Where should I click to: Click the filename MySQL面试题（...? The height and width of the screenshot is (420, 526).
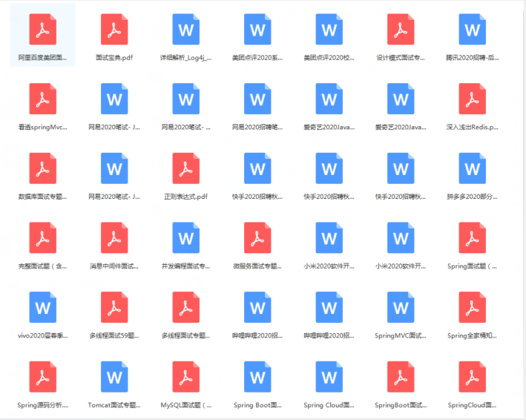click(x=186, y=405)
